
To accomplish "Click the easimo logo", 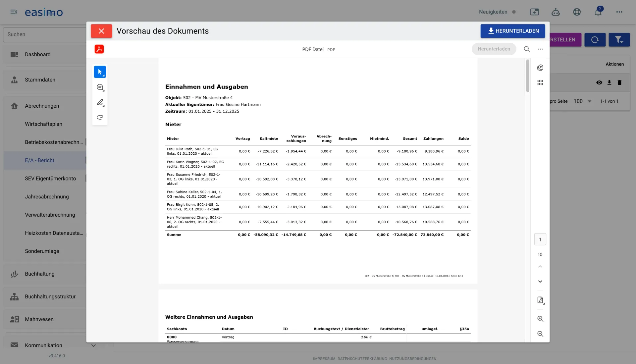I will (x=44, y=12).
